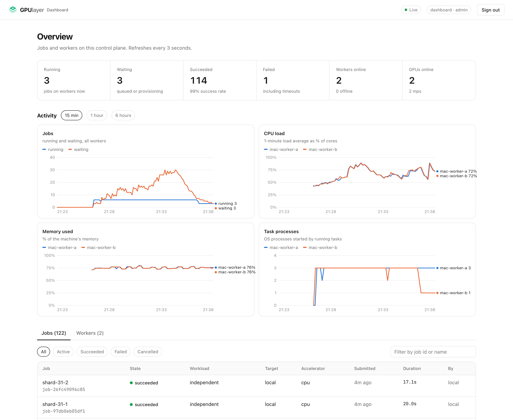This screenshot has height=420, width=513.
Task: Click the Workers online stat card
Action: pos(366,80)
